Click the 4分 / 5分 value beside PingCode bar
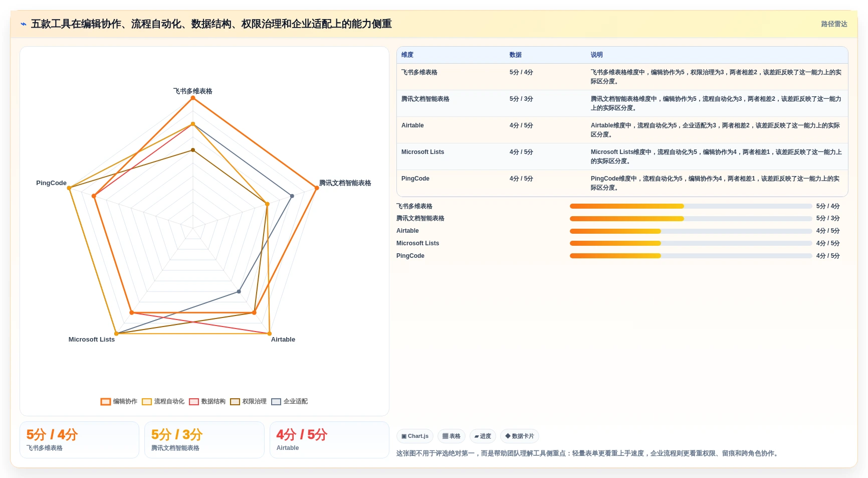The width and height of the screenshot is (868, 478). pyautogui.click(x=828, y=256)
